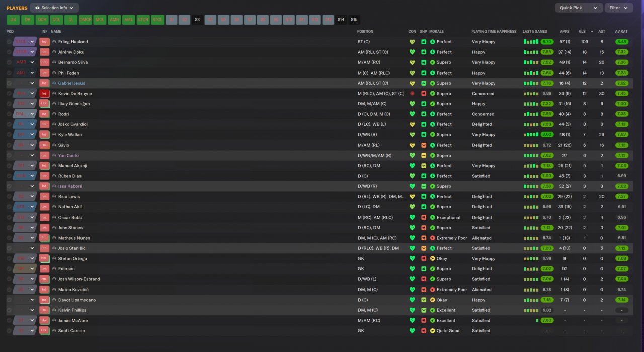Select the STCL position slot tab
Viewport: 644px width, 352px height.
click(x=157, y=20)
